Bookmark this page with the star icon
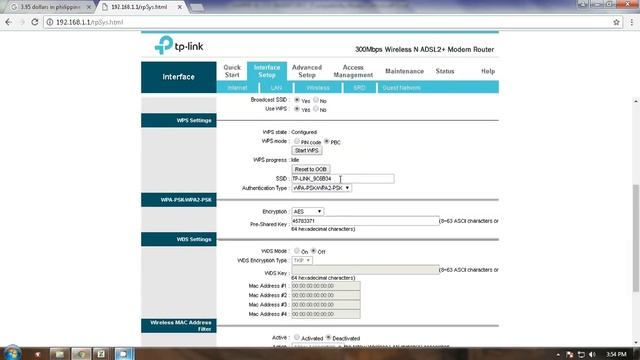The image size is (640, 360). click(616, 22)
